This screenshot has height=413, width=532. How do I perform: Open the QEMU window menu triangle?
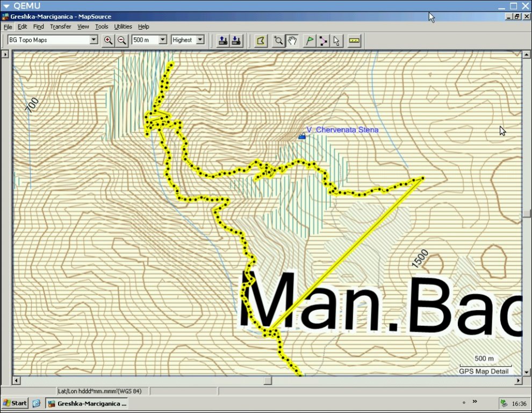tap(6, 6)
